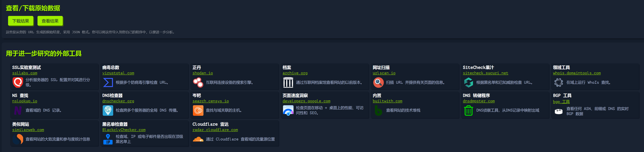The width and height of the screenshot is (644, 152).
Task: Click the PageSpeed Insights gauge icon
Action: [288, 110]
